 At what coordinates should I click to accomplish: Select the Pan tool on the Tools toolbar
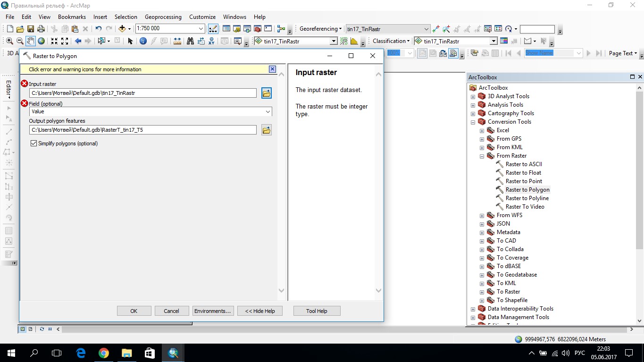[x=30, y=41]
